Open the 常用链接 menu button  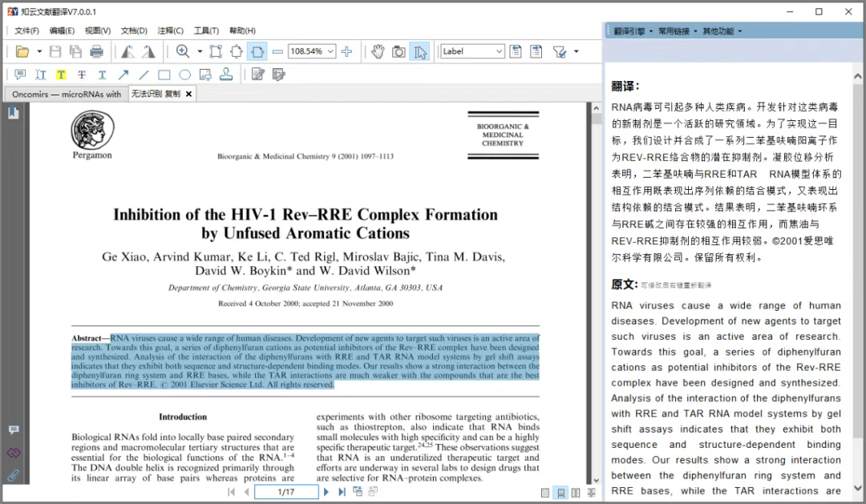point(678,31)
